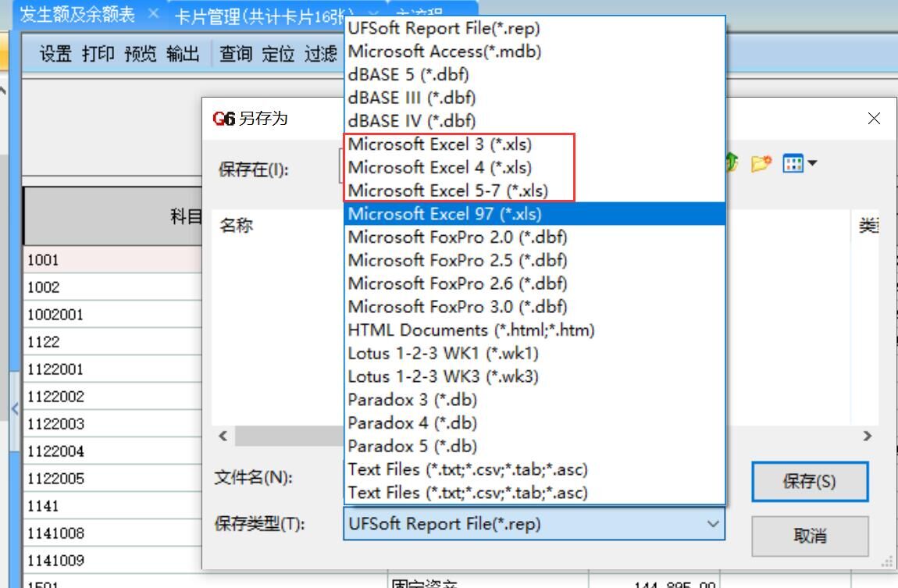Click 过滤 in the toolbar
The height and width of the screenshot is (588, 898).
(321, 54)
